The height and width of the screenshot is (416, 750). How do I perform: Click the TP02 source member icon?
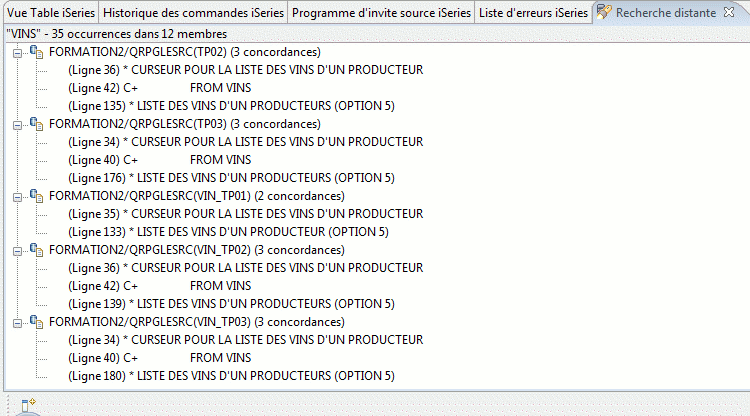pos(36,52)
